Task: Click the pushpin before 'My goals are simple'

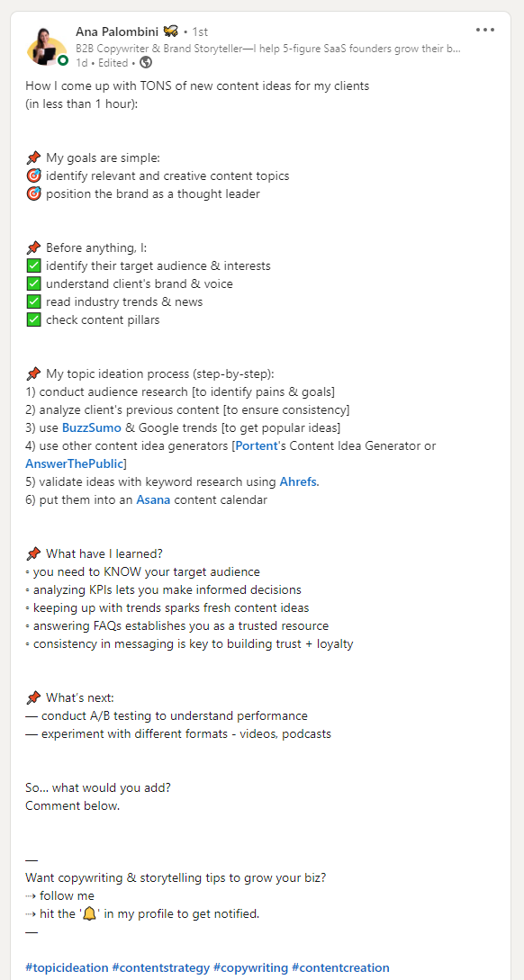Action: click(x=34, y=158)
